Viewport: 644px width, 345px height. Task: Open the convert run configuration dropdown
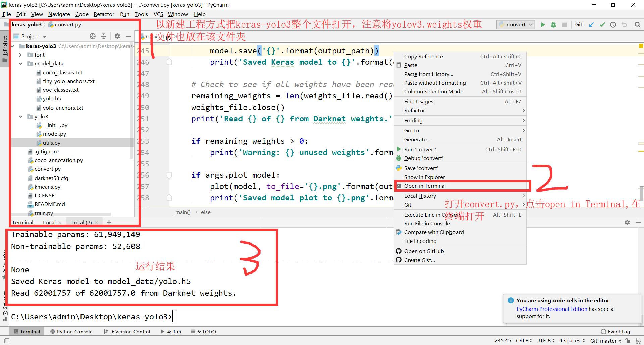tap(516, 25)
